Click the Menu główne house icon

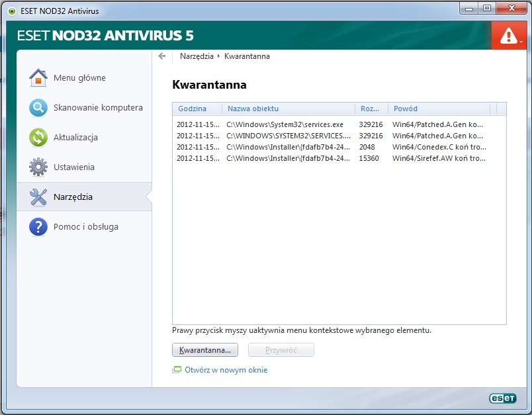(38, 78)
